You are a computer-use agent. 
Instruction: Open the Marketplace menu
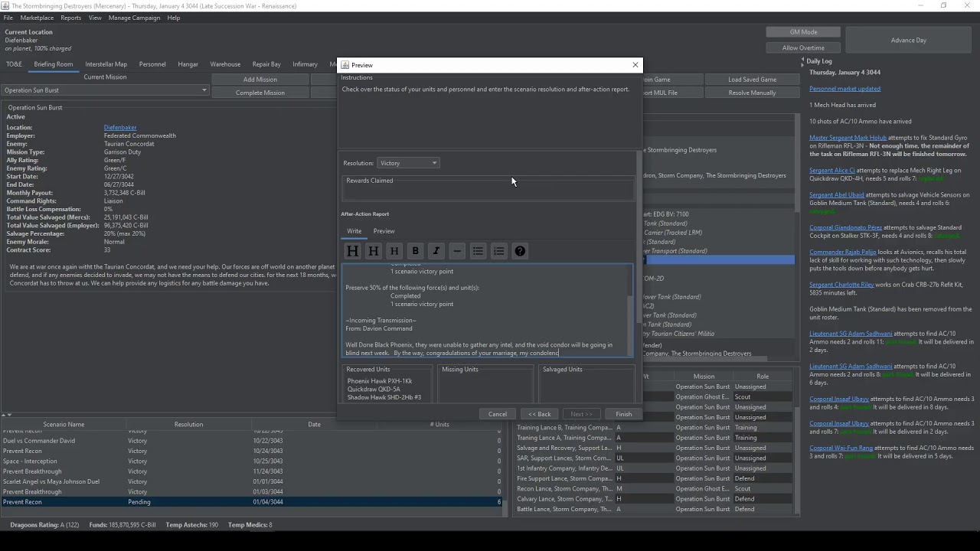(37, 18)
